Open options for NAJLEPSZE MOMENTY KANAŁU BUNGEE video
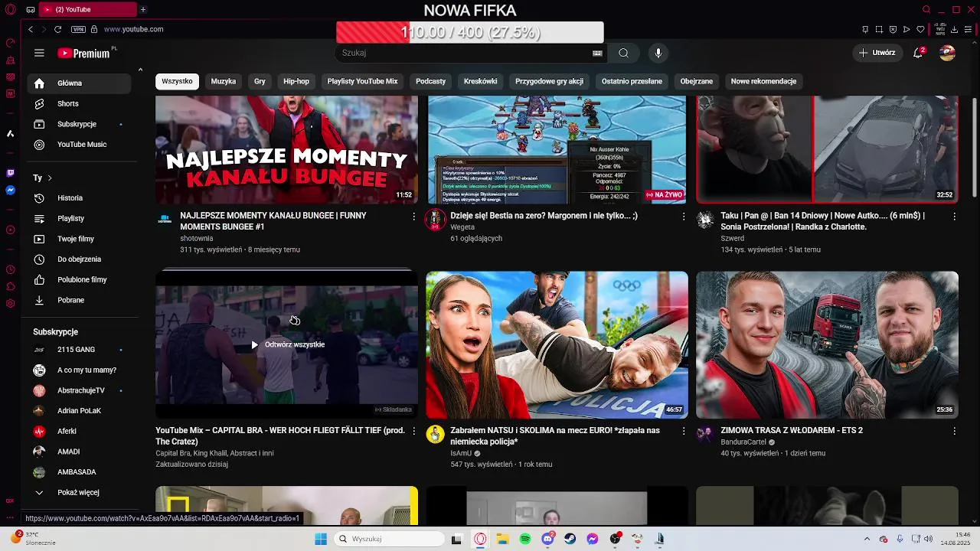The image size is (980, 551). tap(414, 217)
